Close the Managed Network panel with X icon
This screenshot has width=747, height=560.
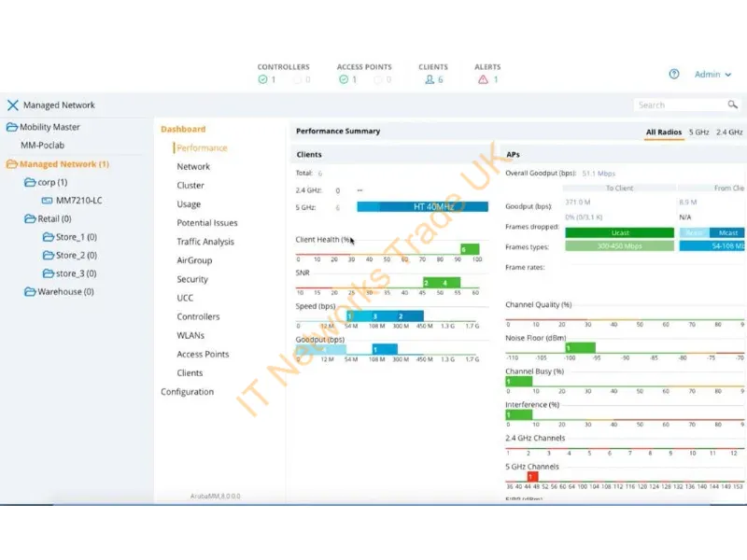click(13, 105)
